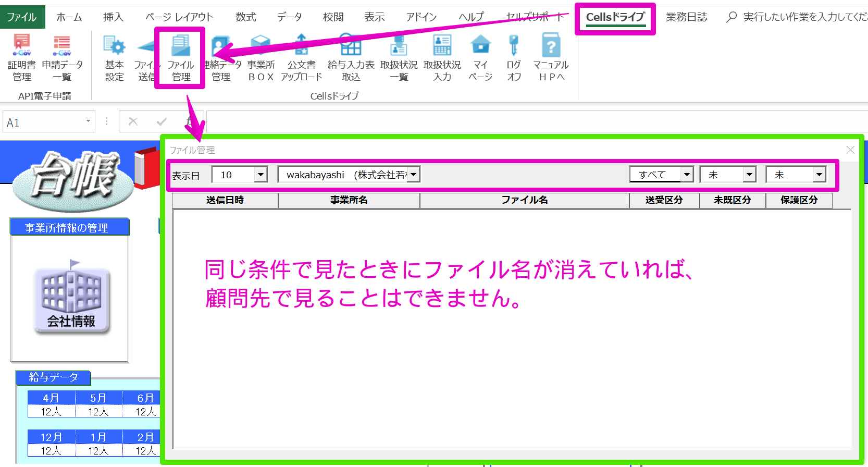Image resolution: width=868 pixels, height=467 pixels.
Task: Open the ファイル menu tab
Action: point(22,17)
